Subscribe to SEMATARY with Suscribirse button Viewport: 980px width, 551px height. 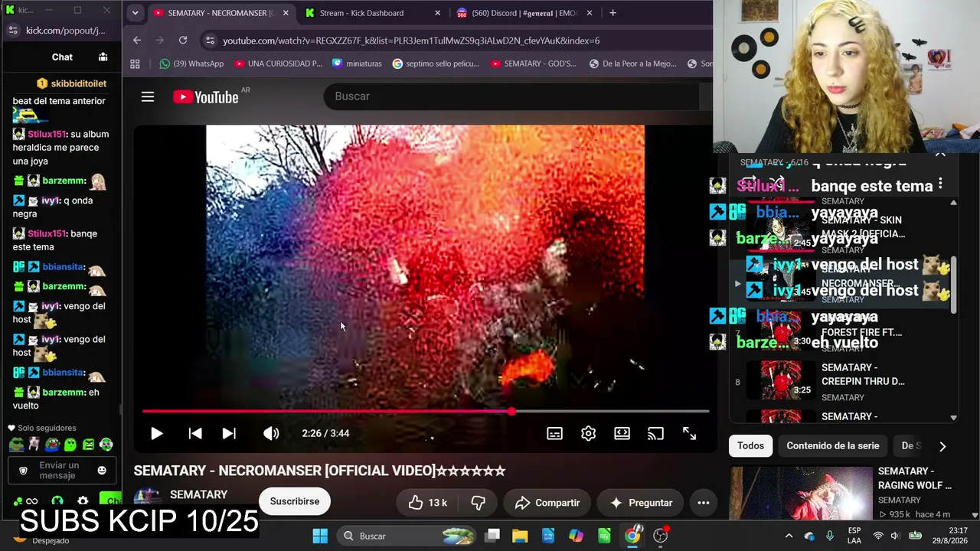tap(295, 501)
